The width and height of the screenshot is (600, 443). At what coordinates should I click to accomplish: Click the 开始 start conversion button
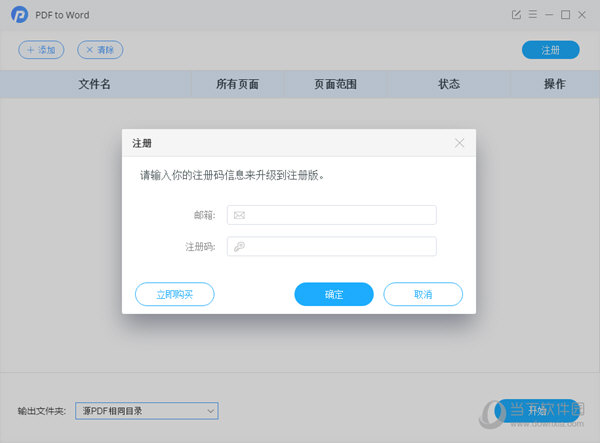click(537, 411)
